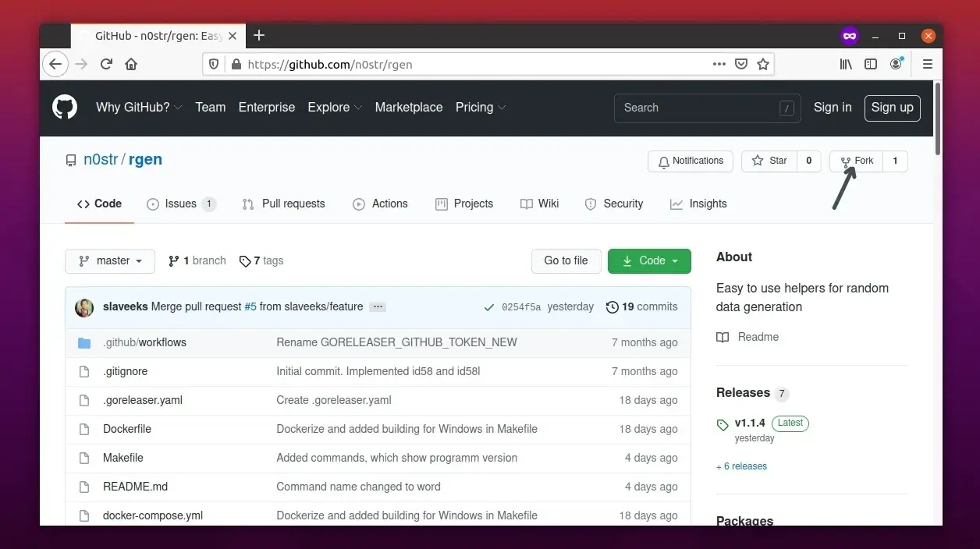The height and width of the screenshot is (549, 980).
Task: Bookmark this page with the star icon
Action: coord(763,64)
